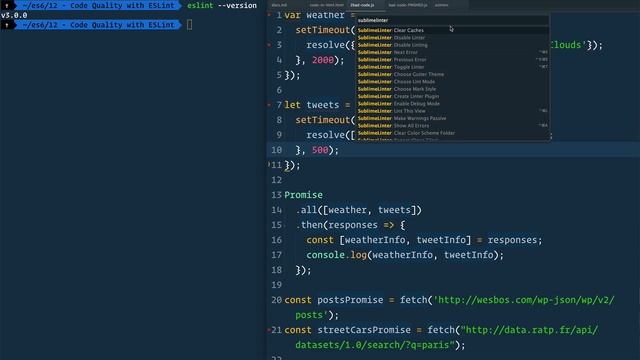Screen dimensions: 640x360
Task: Select SublimeLinter Disable Linter entry
Action: (452, 38)
